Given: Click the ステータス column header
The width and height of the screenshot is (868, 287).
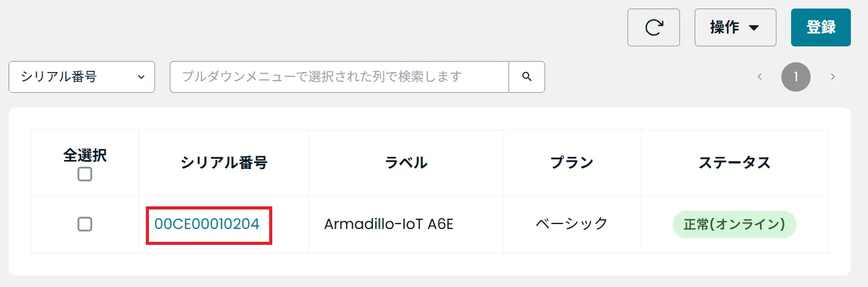Looking at the screenshot, I should point(734,162).
